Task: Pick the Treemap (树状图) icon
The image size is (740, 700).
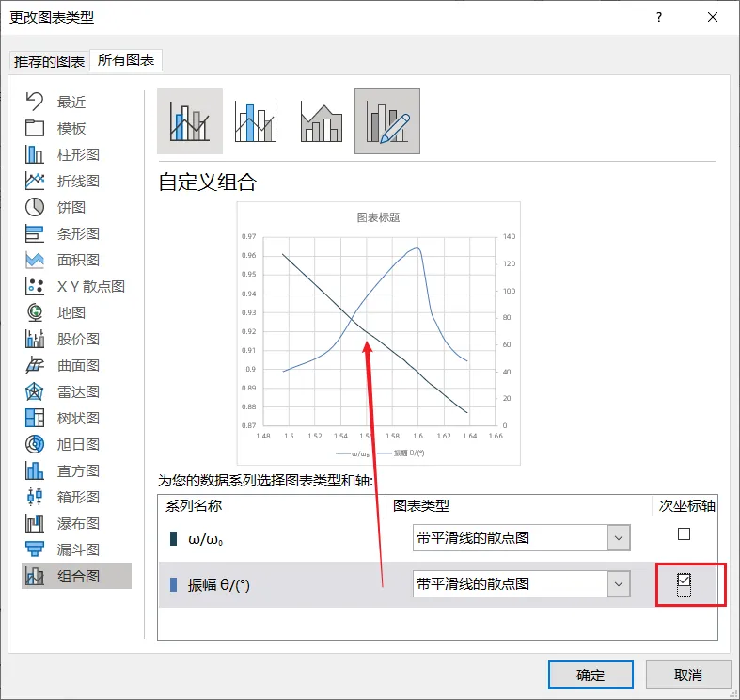Action: click(35, 418)
